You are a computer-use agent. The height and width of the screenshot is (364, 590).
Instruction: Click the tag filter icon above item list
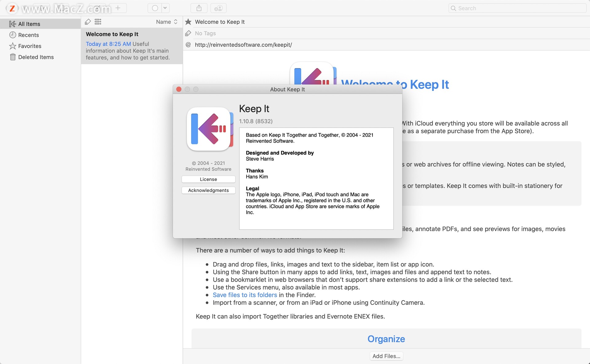click(x=88, y=22)
